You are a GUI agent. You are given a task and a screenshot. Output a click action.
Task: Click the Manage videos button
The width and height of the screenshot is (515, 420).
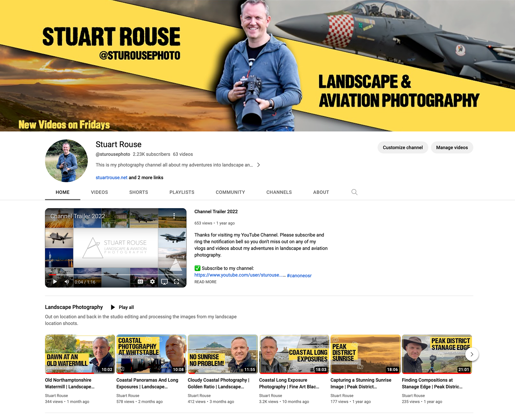[452, 148]
